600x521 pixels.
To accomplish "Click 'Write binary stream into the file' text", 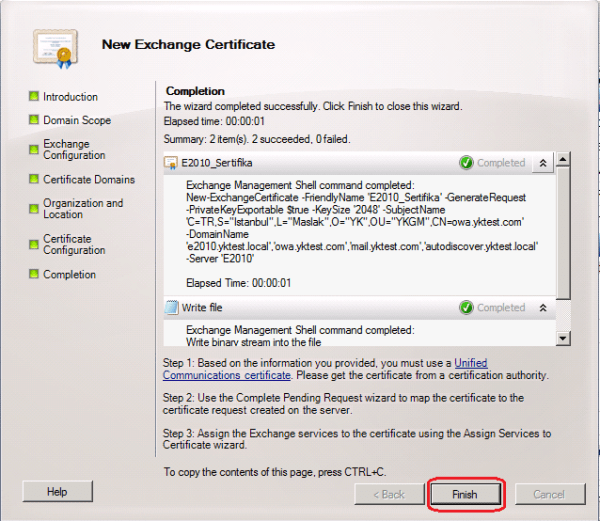I will 253,342.
